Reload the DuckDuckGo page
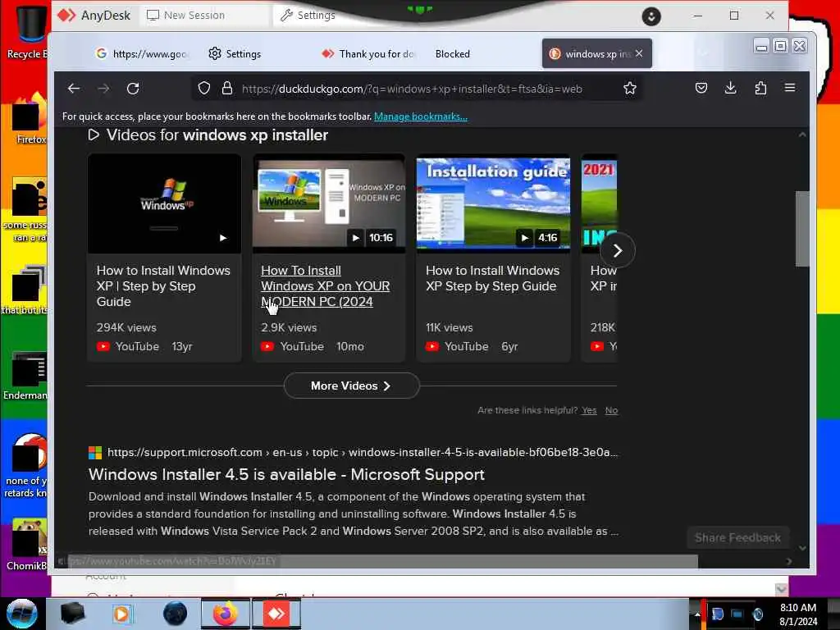Image resolution: width=840 pixels, height=630 pixels. [x=133, y=89]
